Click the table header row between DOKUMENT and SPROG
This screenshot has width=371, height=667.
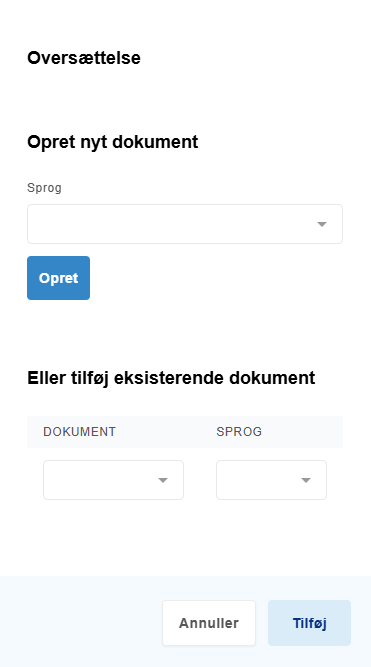tap(166, 432)
